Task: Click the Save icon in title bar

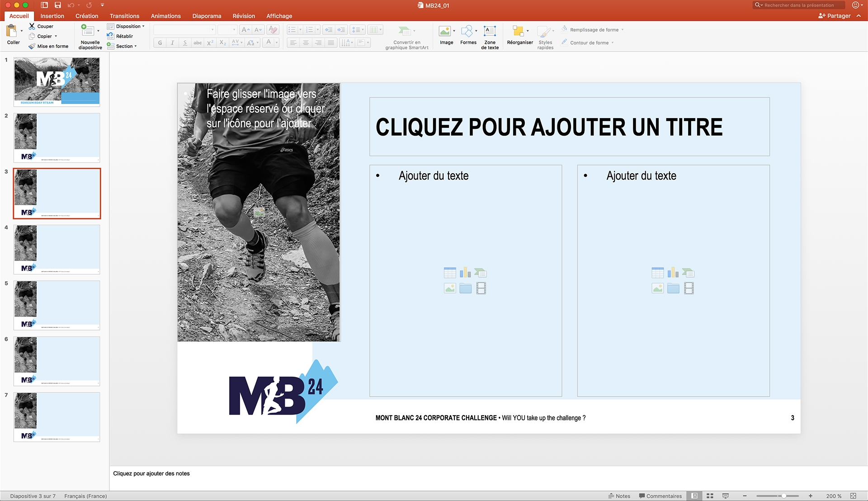Action: pos(58,5)
